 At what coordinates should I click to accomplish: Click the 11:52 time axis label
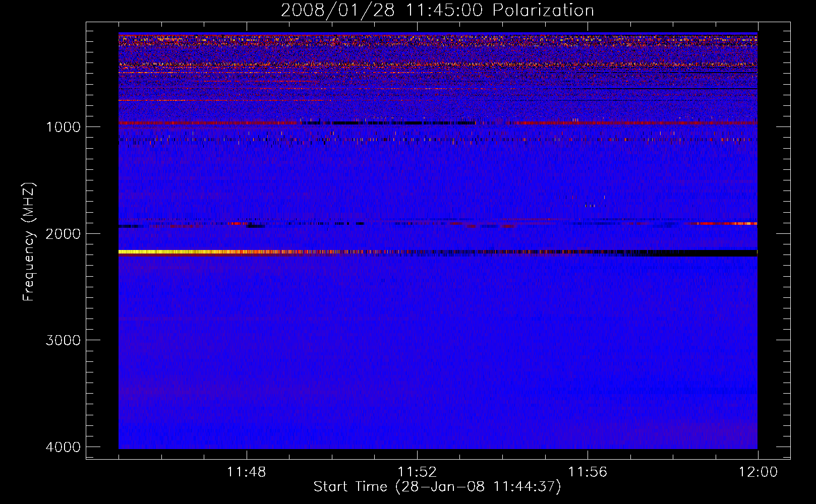coord(417,472)
